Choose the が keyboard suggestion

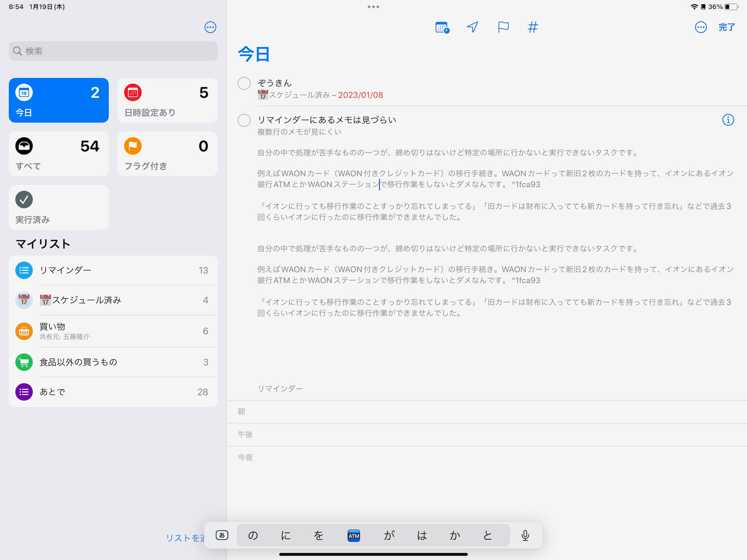389,535
